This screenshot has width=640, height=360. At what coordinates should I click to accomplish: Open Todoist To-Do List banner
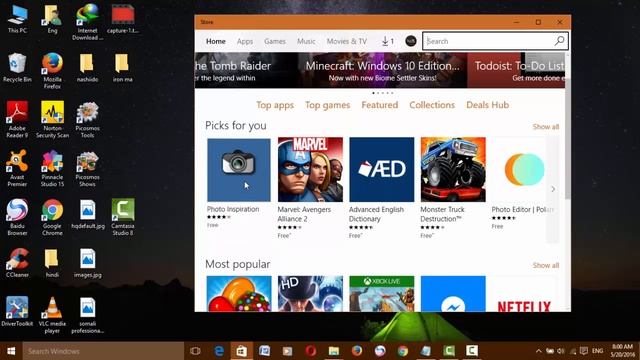point(516,70)
